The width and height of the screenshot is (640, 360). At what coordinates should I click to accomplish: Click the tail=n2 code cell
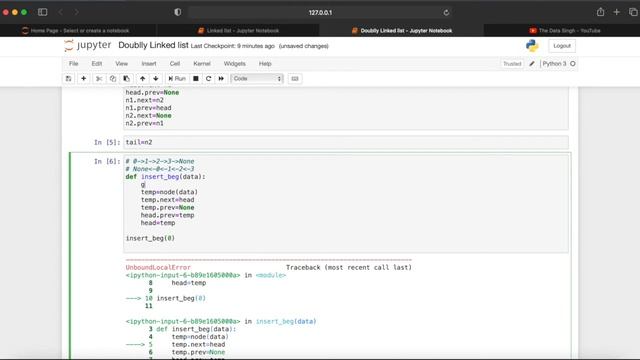346,142
